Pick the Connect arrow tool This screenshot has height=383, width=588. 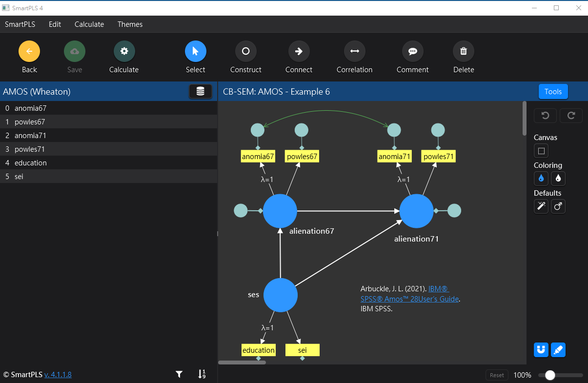(x=299, y=51)
